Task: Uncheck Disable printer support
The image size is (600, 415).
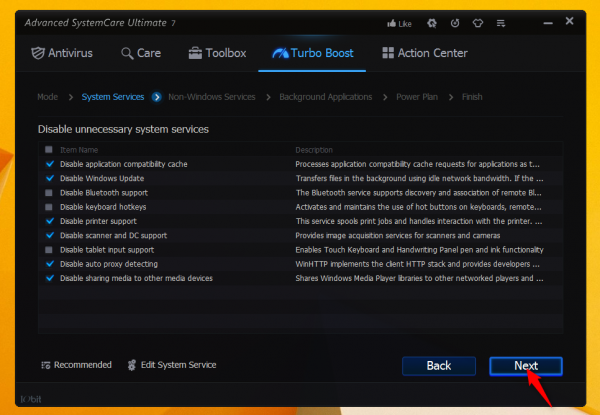Action: point(49,221)
